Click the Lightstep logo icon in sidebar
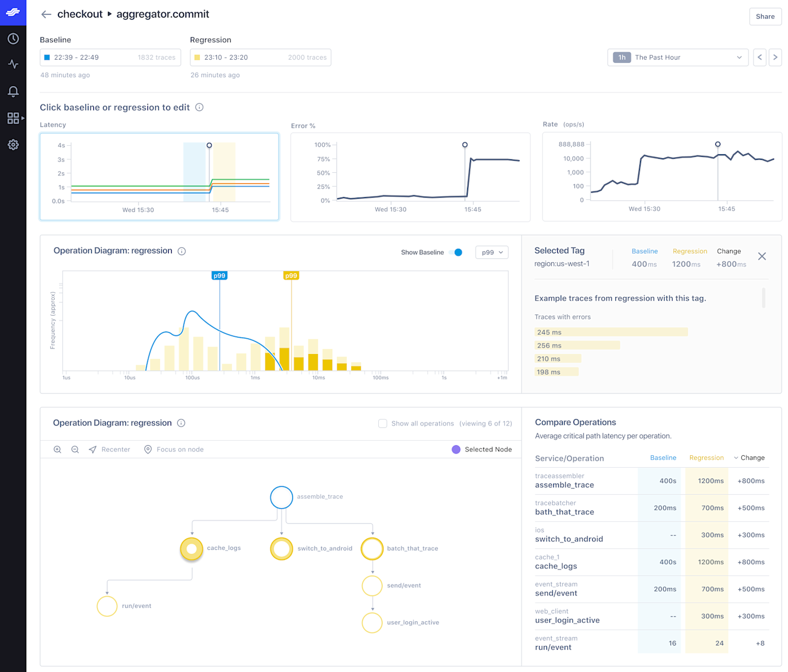788x672 pixels. coord(13,12)
